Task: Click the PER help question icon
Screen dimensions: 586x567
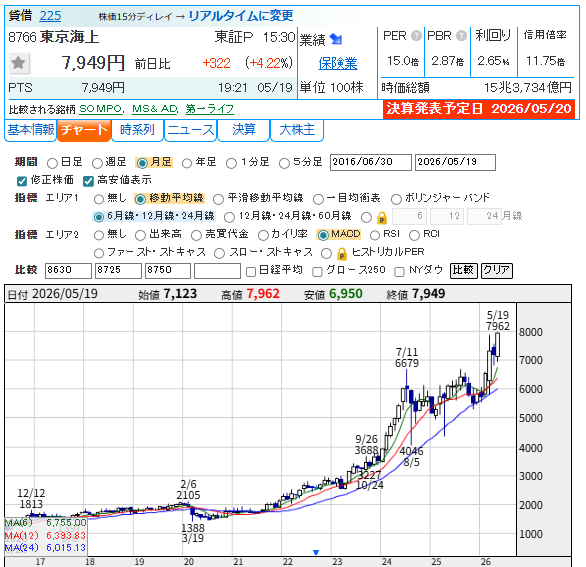Action: pyautogui.click(x=416, y=36)
